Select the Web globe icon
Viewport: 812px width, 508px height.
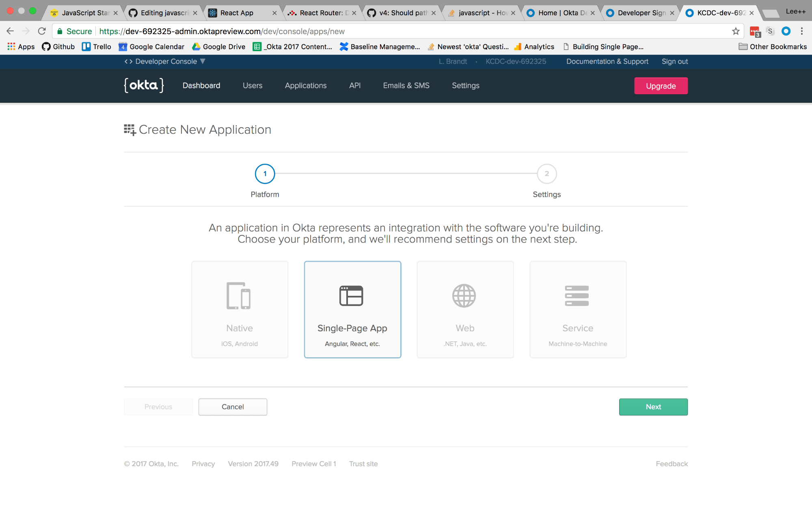click(464, 296)
